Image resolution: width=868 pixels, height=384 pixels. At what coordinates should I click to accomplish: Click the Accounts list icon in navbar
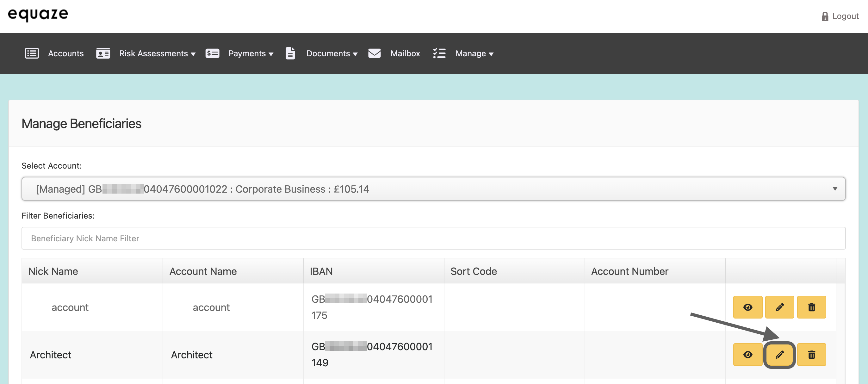pos(32,53)
